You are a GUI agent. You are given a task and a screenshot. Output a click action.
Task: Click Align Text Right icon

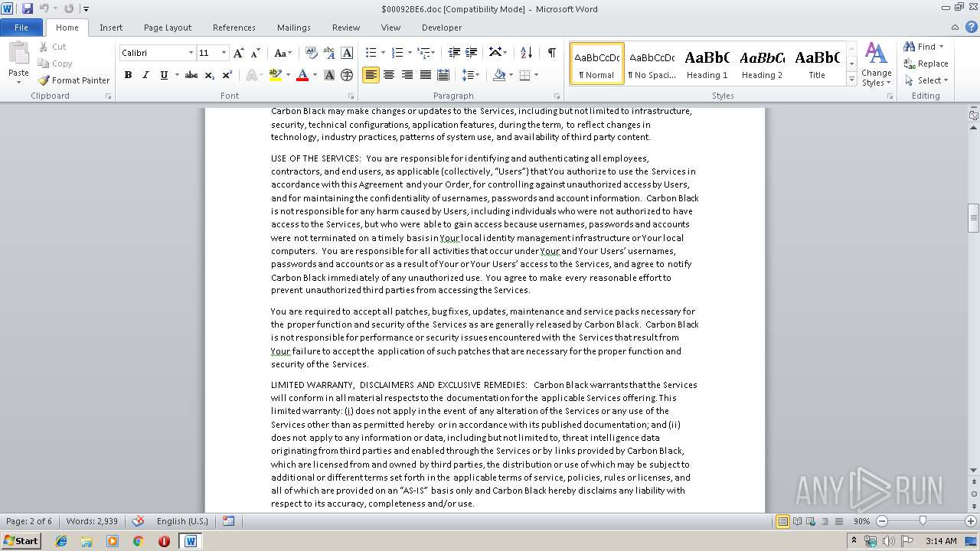[x=407, y=75]
